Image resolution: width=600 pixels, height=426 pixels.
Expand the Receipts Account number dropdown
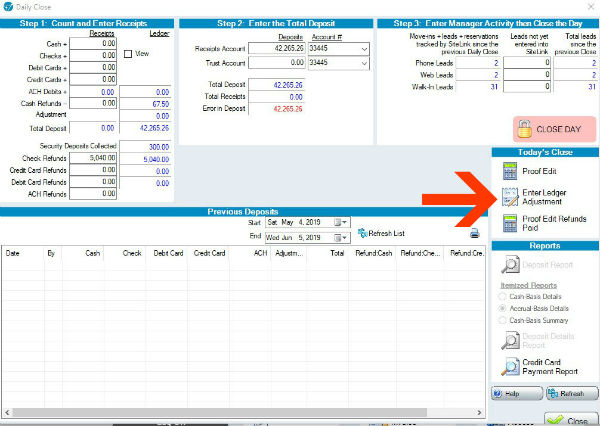tap(364, 49)
